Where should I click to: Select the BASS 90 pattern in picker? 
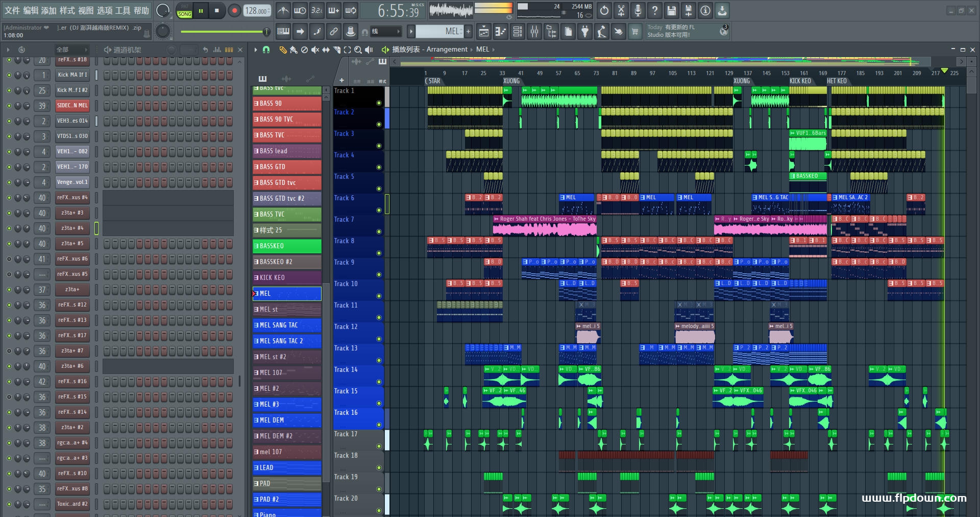[287, 103]
